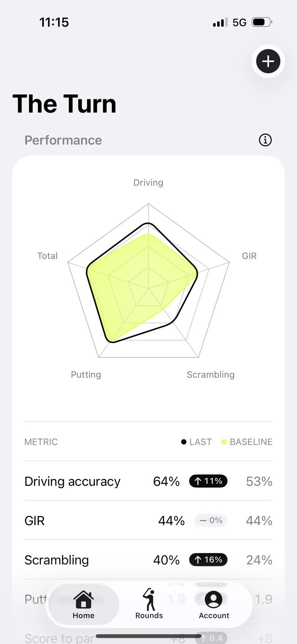Tap the cellular signal bars icon
The height and width of the screenshot is (644, 297).
[220, 22]
